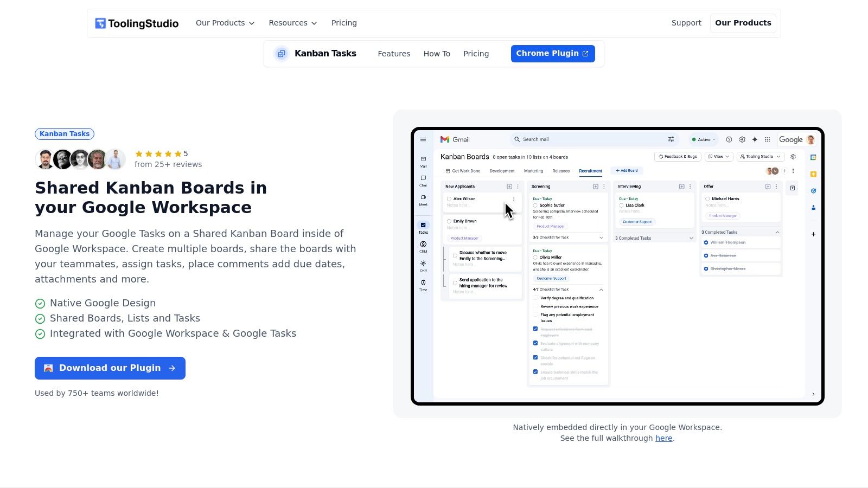Viewport: 868px width, 488px height.
Task: Expand the Resources dropdown
Action: 293,23
